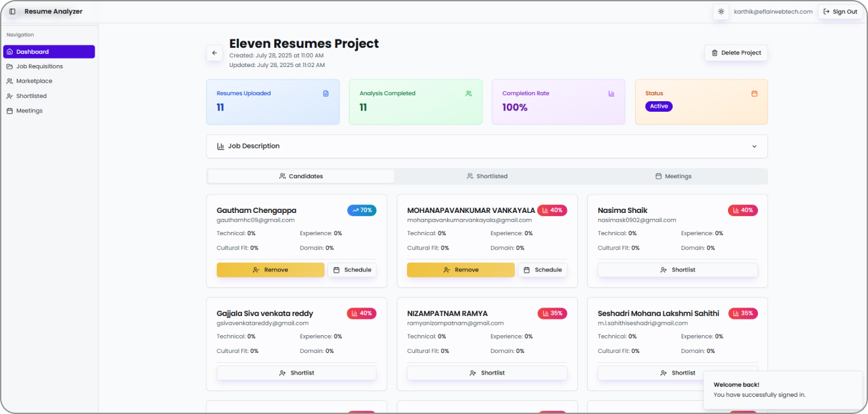Image resolution: width=868 pixels, height=414 pixels.
Task: Go back using the arrow button
Action: [214, 53]
